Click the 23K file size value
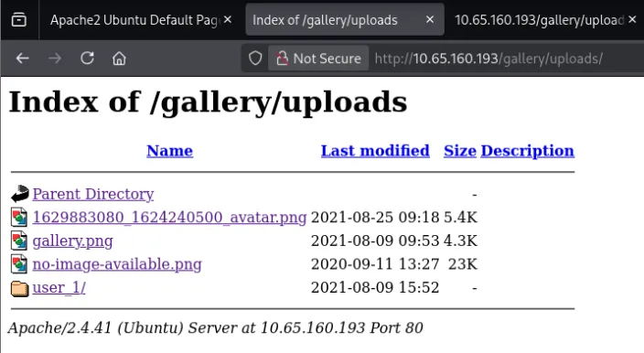Viewport: 644px width, 353px height. pos(463,264)
